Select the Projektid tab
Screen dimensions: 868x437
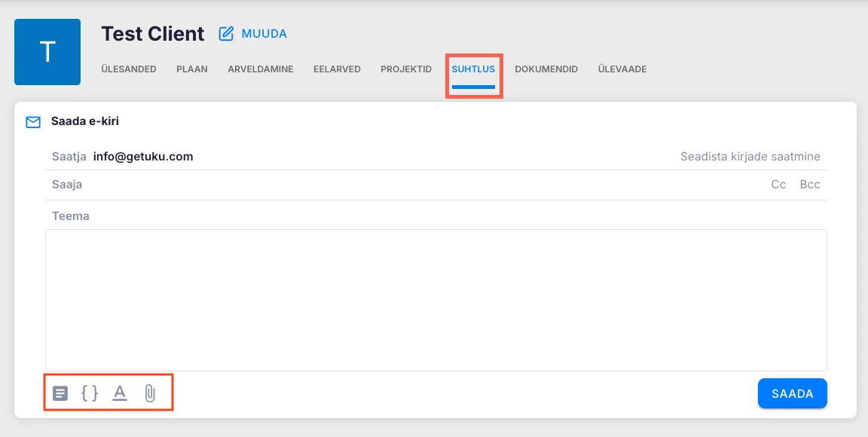(x=406, y=69)
